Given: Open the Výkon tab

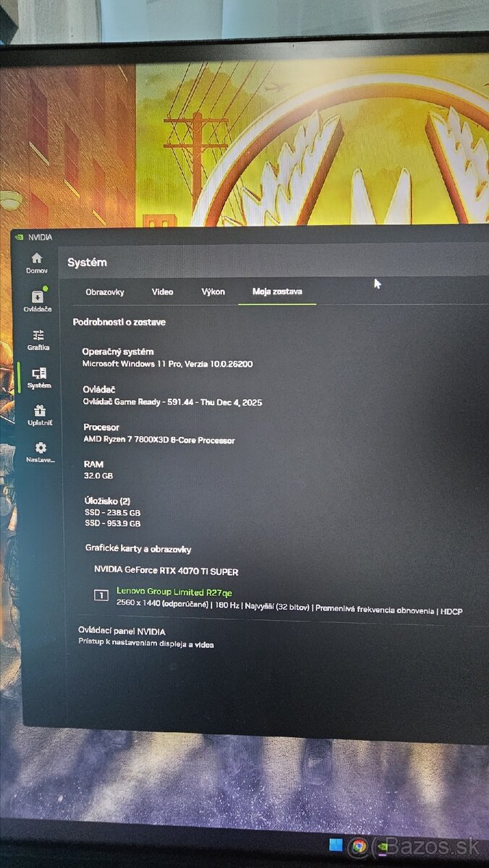Looking at the screenshot, I should [213, 292].
